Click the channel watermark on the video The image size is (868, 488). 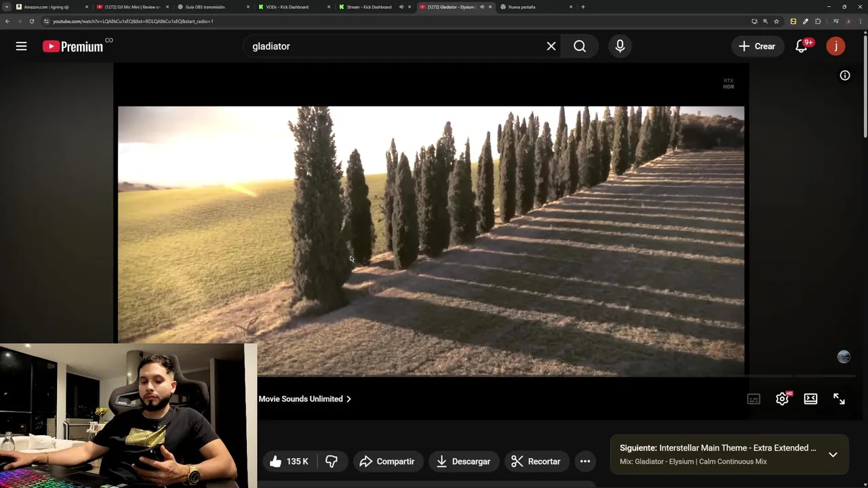tap(844, 357)
